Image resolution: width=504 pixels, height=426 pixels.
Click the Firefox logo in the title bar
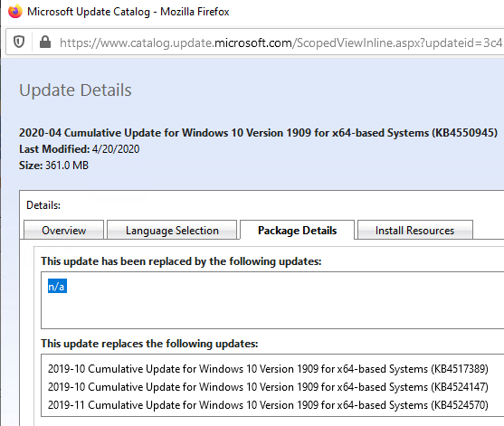pyautogui.click(x=14, y=11)
